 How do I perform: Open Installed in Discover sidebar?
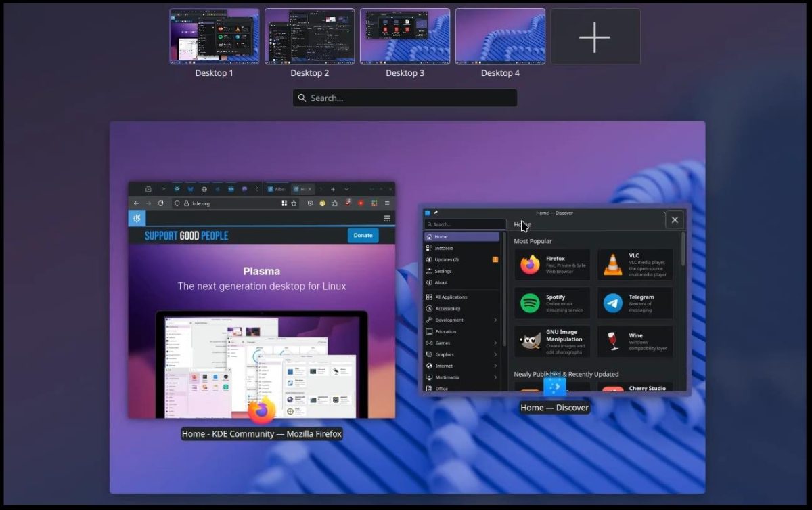tap(461, 249)
